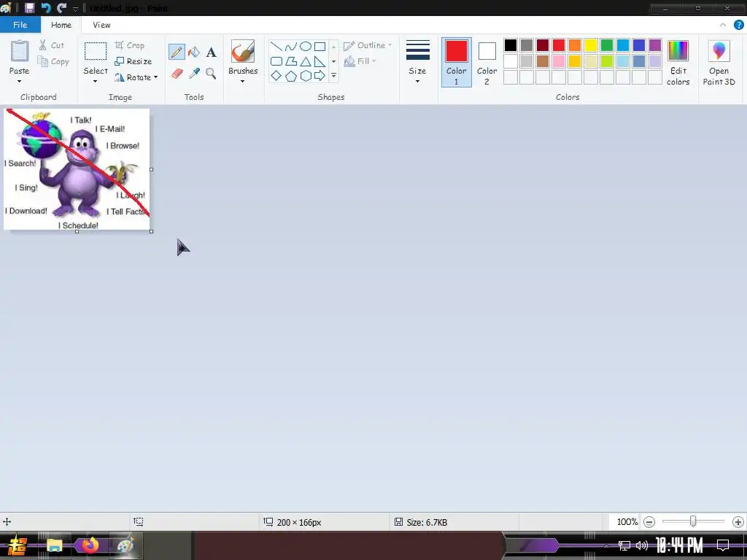Click the Paste clipboard icon
The image size is (747, 560).
click(x=20, y=51)
